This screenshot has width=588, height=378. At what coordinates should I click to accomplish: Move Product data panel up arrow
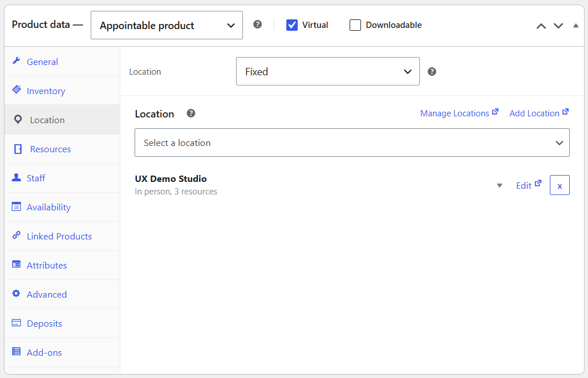(x=541, y=26)
